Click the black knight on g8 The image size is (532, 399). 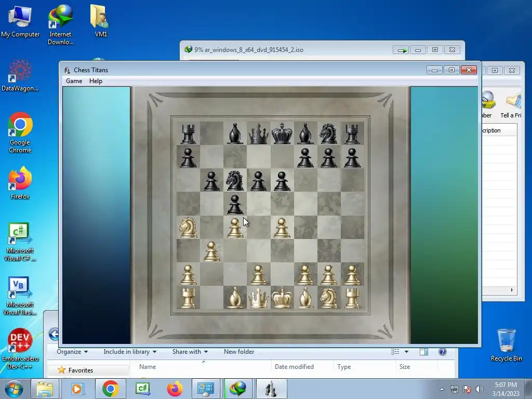328,134
